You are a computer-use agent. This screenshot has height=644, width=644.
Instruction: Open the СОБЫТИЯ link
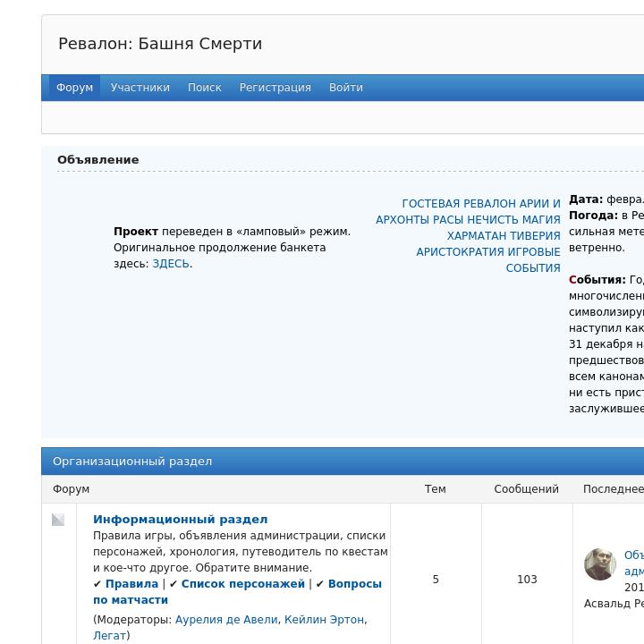pos(533,268)
